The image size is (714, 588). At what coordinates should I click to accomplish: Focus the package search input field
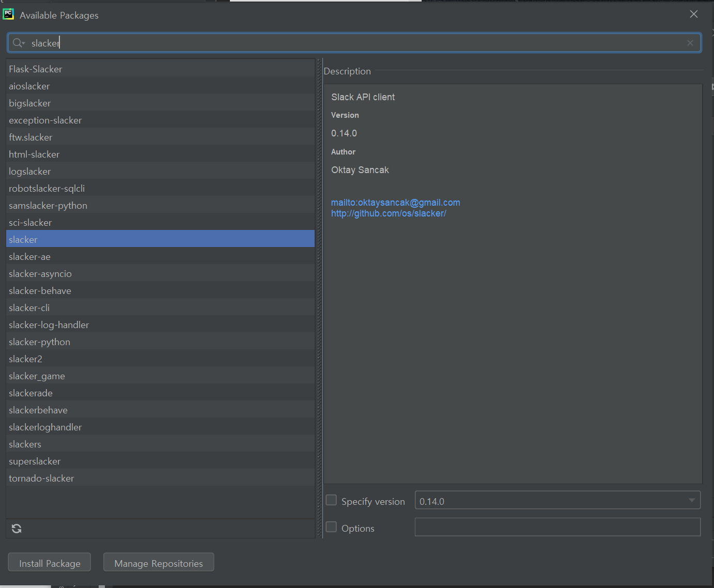coord(354,43)
